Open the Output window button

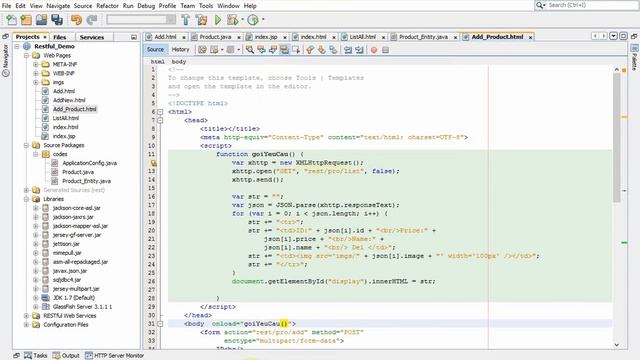[66, 356]
